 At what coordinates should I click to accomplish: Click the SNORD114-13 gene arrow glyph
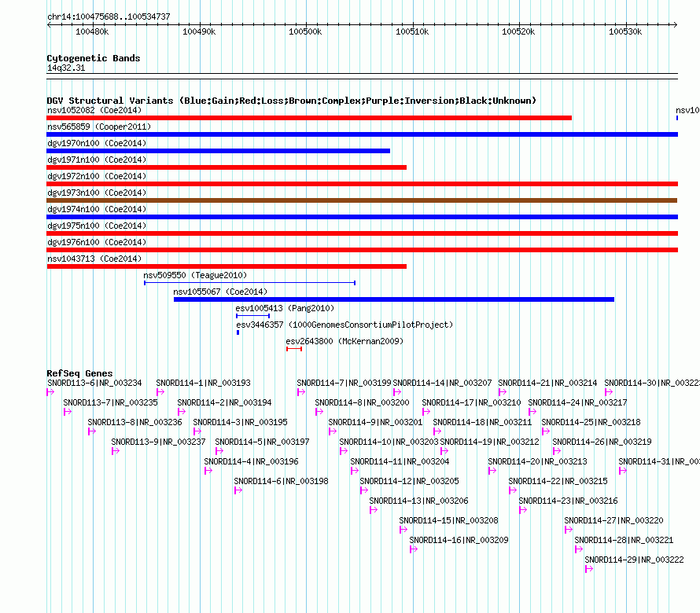coord(374,510)
